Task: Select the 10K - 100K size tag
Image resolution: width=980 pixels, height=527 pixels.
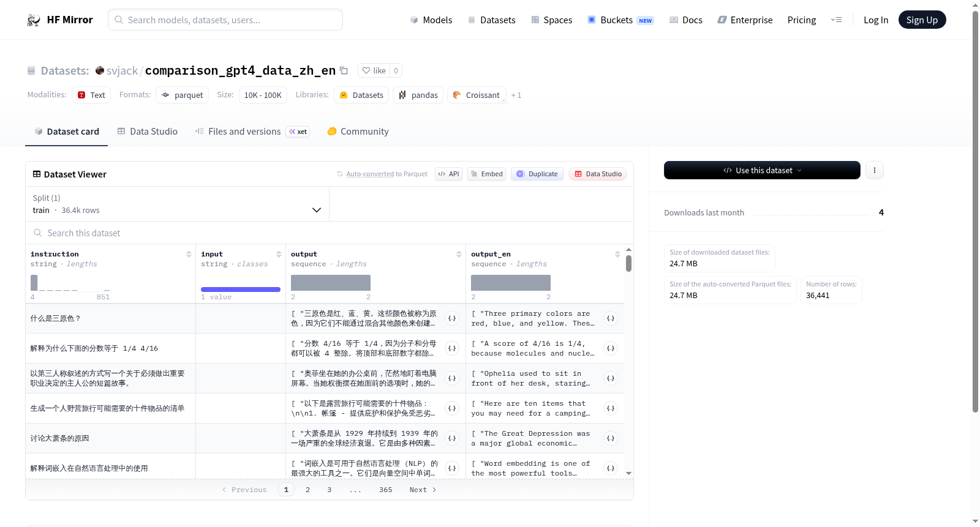Action: coord(263,95)
